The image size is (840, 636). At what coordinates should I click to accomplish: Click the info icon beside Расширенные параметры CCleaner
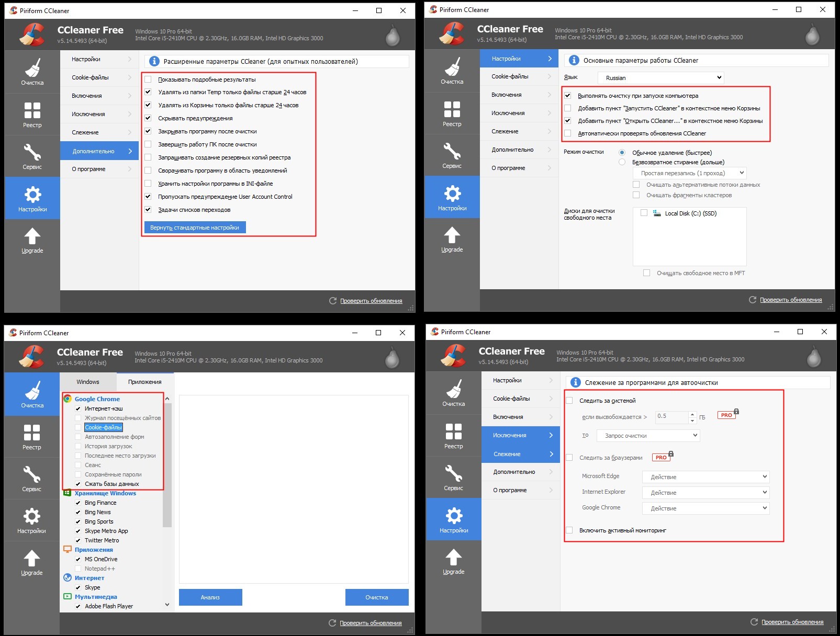point(154,61)
